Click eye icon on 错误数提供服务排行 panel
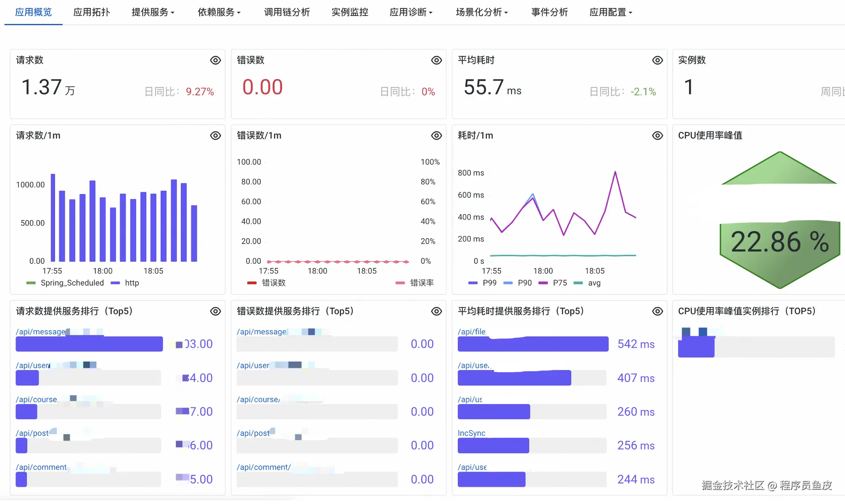Image resolution: width=845 pixels, height=504 pixels. tap(436, 311)
